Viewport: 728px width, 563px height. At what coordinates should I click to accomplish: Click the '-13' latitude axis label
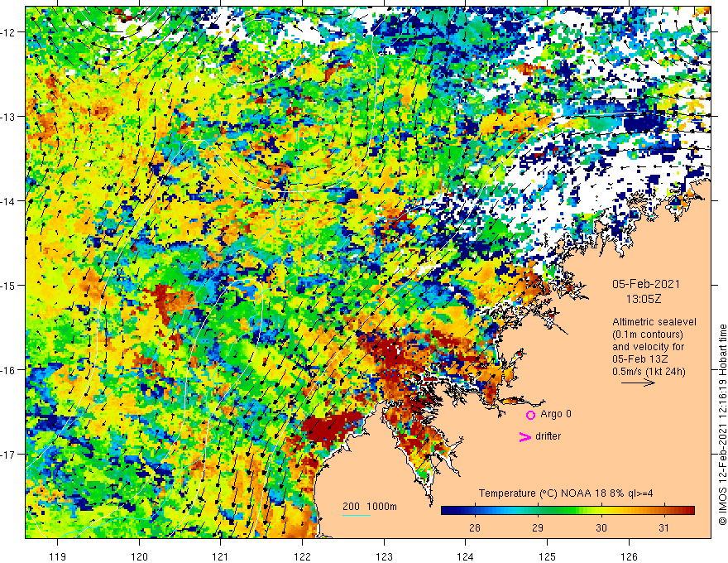(9, 117)
